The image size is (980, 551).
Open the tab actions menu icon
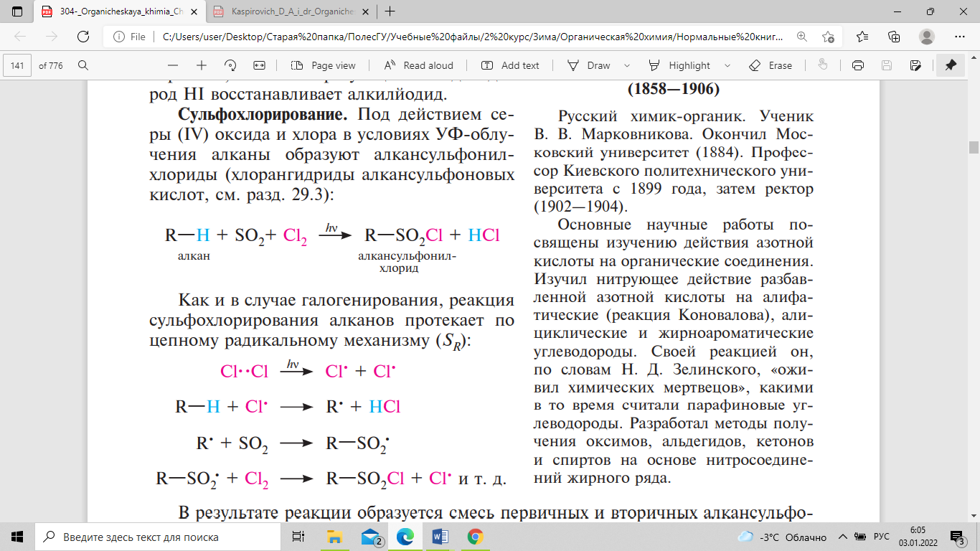pyautogui.click(x=17, y=11)
